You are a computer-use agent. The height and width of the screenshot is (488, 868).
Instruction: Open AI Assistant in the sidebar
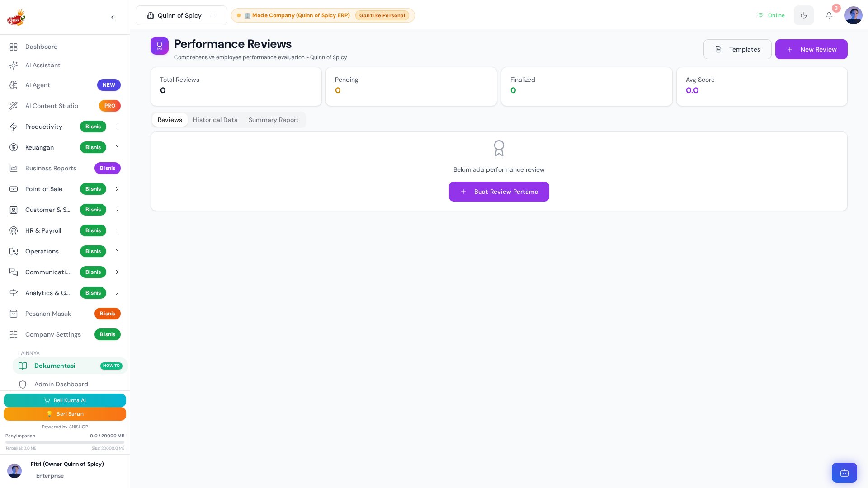tap(65, 65)
